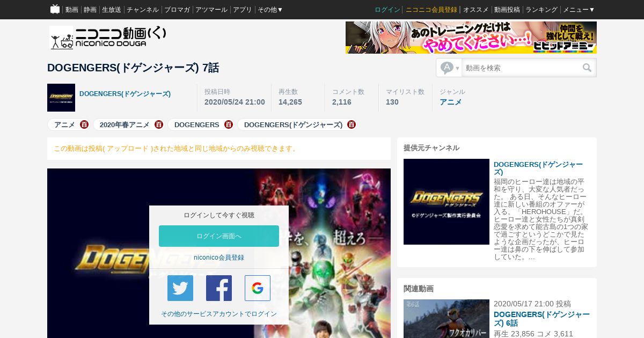The width and height of the screenshot is (644, 338).
Task: Select the DOGENGERS(ドゲンジャーズ) tag
Action: [293, 124]
